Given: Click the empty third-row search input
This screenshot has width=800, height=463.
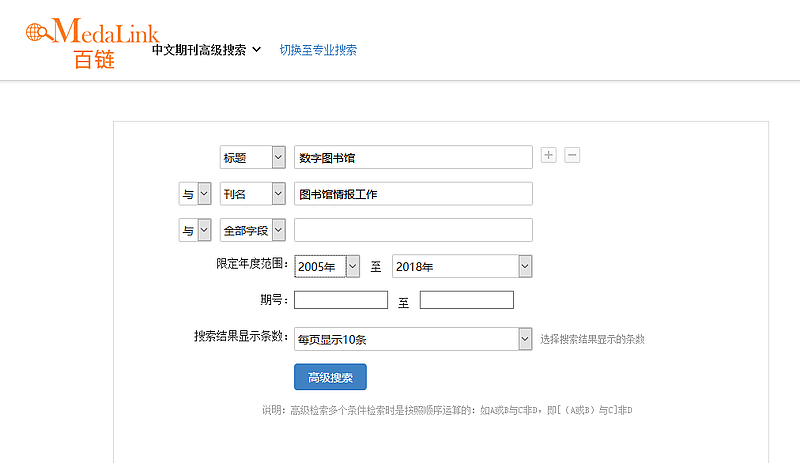Looking at the screenshot, I should pos(413,230).
